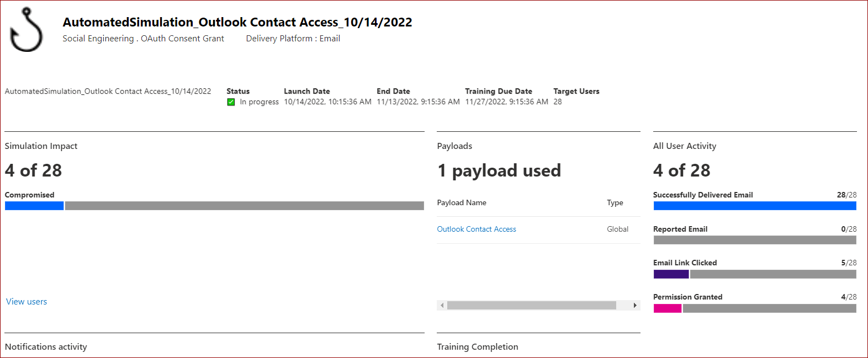This screenshot has height=358, width=868.
Task: Click the Successfully Delivered Email blue bar
Action: 755,206
